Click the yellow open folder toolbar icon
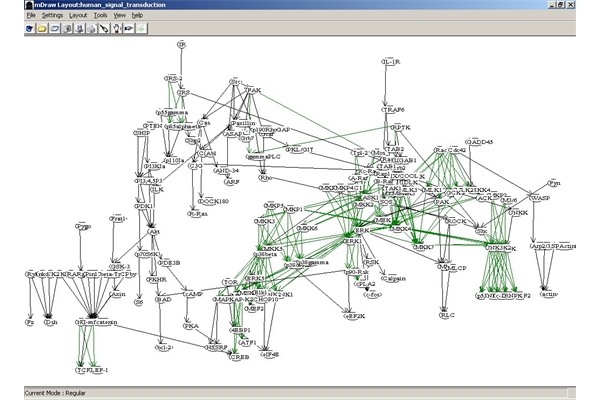 coord(41,29)
